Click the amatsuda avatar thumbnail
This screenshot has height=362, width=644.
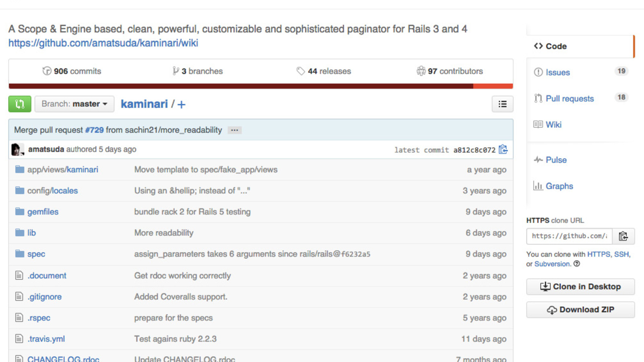[18, 149]
